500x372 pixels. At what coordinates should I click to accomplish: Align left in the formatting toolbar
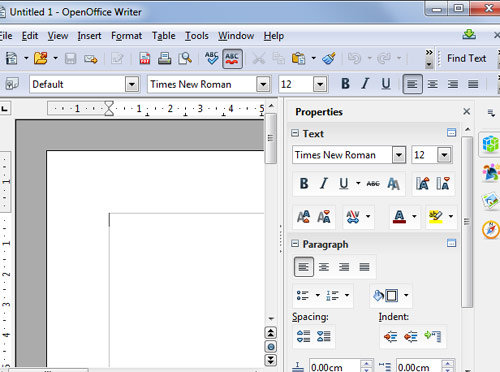[x=412, y=84]
